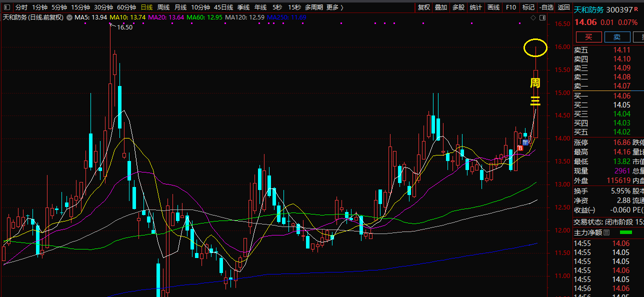Select the 周线 weekly period
Screen dimensions: 644x297
[163, 7]
